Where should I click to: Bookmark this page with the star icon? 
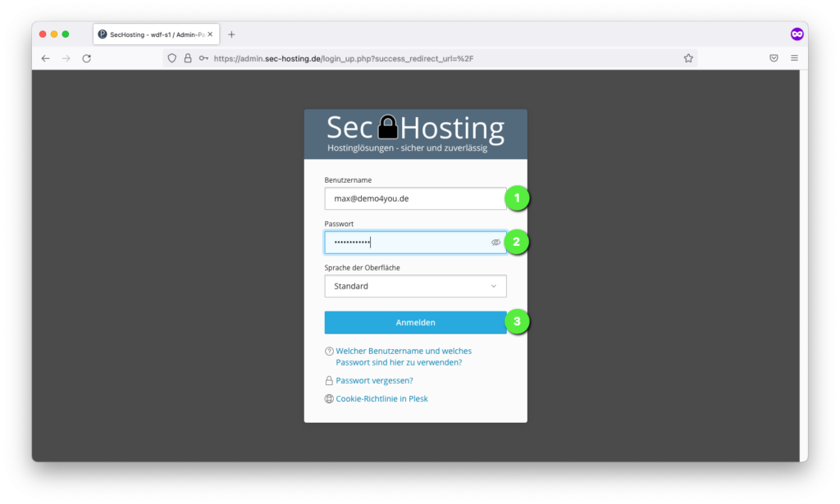(x=688, y=58)
